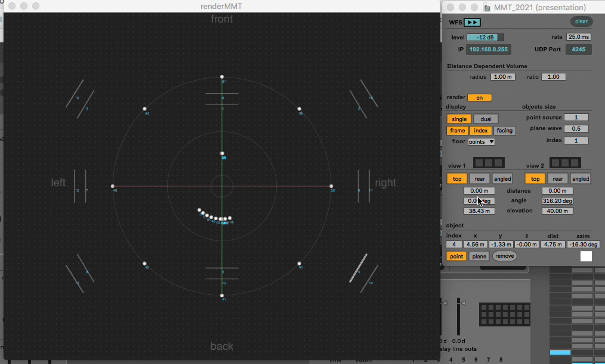Click speaker point 38 at right of circle
Image resolution: width=605 pixels, height=364 pixels.
pyautogui.click(x=331, y=186)
